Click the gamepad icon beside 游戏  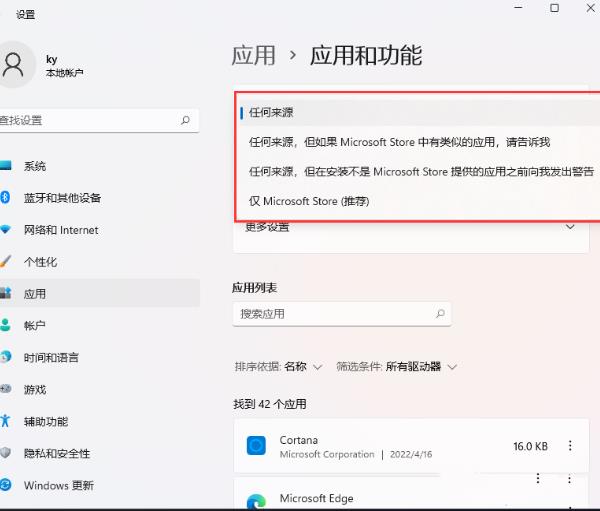tap(5, 389)
